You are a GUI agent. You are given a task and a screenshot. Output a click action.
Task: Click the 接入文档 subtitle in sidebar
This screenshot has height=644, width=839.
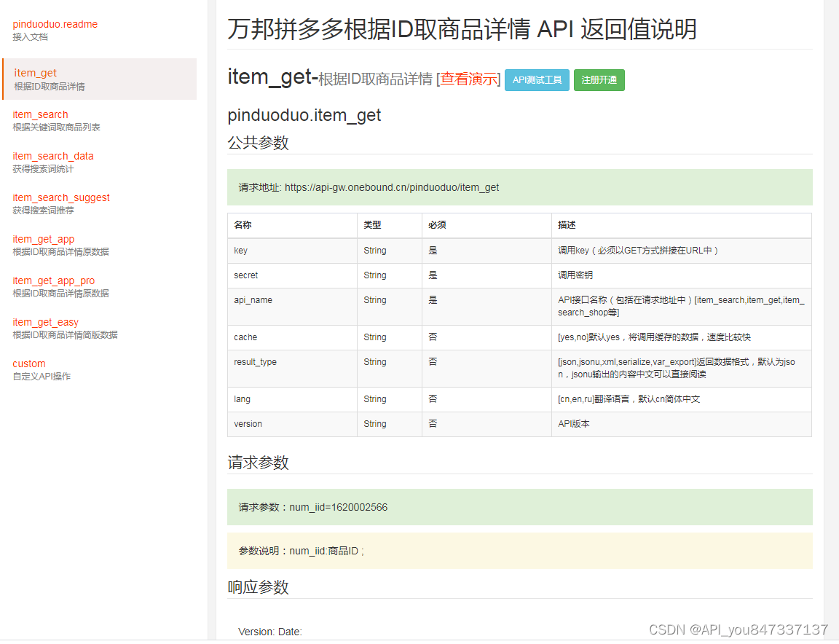click(x=31, y=37)
